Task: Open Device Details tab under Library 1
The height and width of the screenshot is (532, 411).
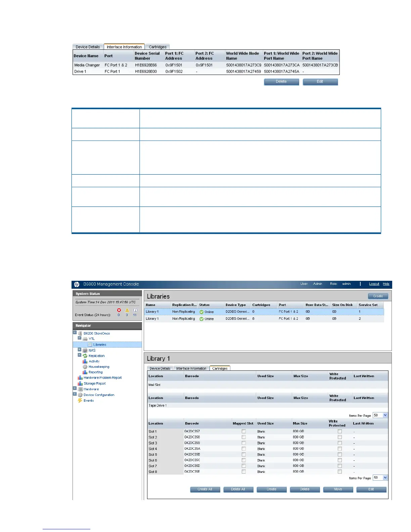Action: tap(160, 368)
